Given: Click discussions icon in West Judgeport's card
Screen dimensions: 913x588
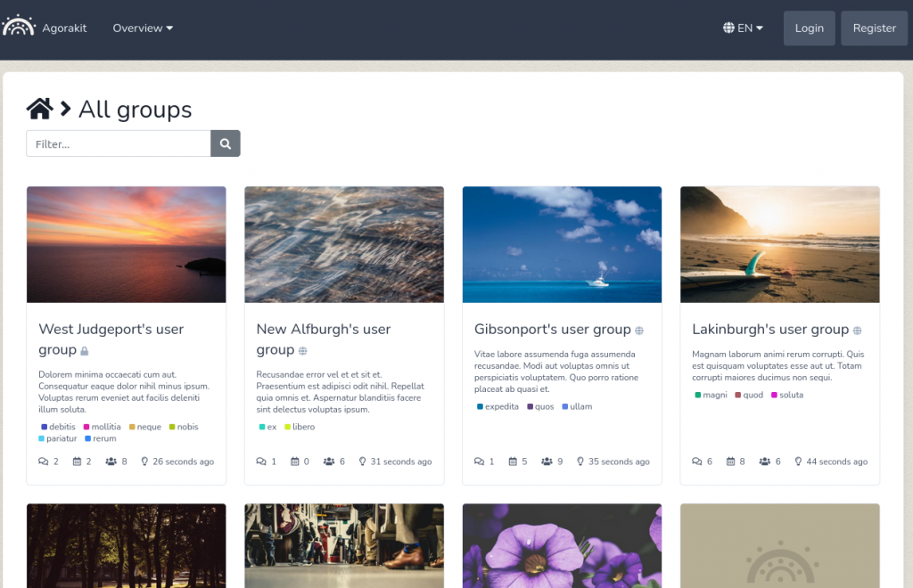Looking at the screenshot, I should click(43, 461).
